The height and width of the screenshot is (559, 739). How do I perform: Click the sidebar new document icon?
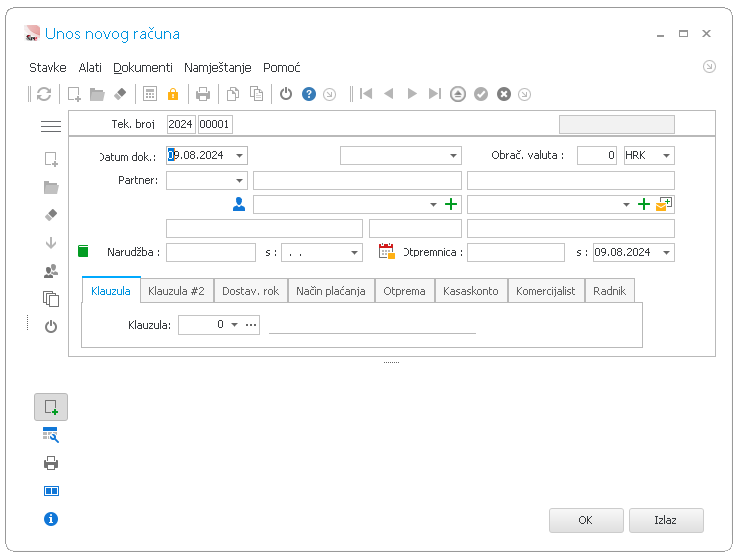[51, 159]
